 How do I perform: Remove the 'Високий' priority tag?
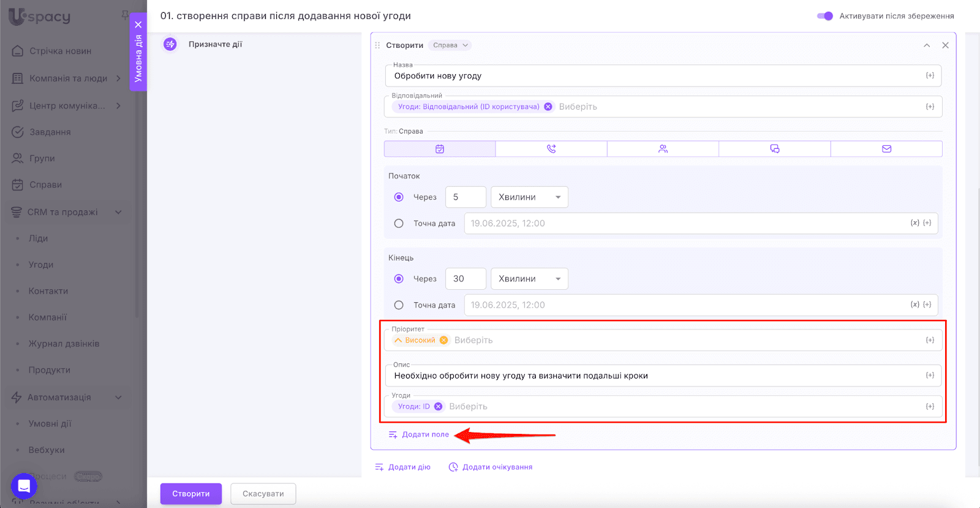[x=444, y=340]
